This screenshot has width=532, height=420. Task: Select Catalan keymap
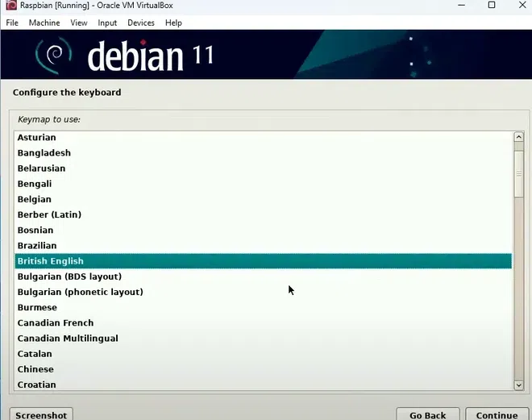[264, 354]
